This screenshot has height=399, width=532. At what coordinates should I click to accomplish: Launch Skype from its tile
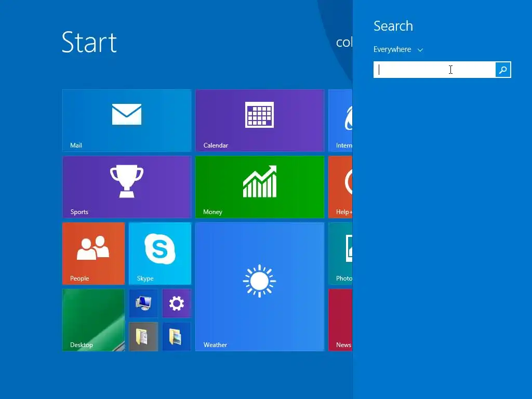160,254
